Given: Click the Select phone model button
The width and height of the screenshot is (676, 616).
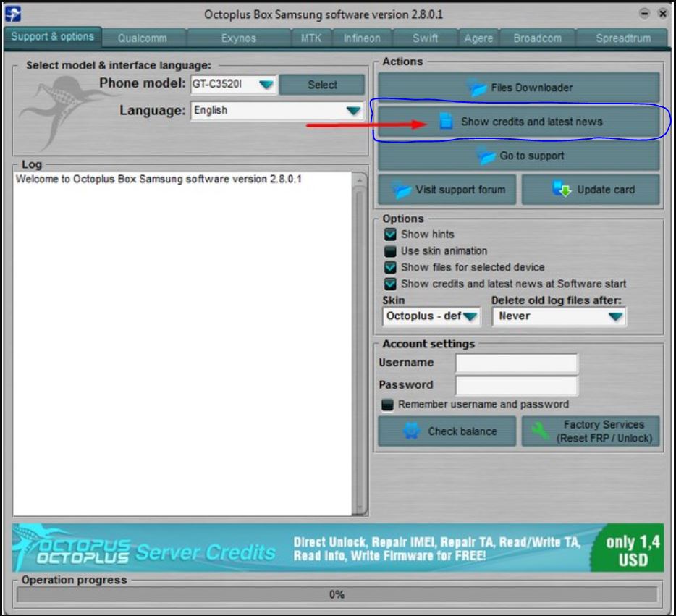Looking at the screenshot, I should (322, 85).
